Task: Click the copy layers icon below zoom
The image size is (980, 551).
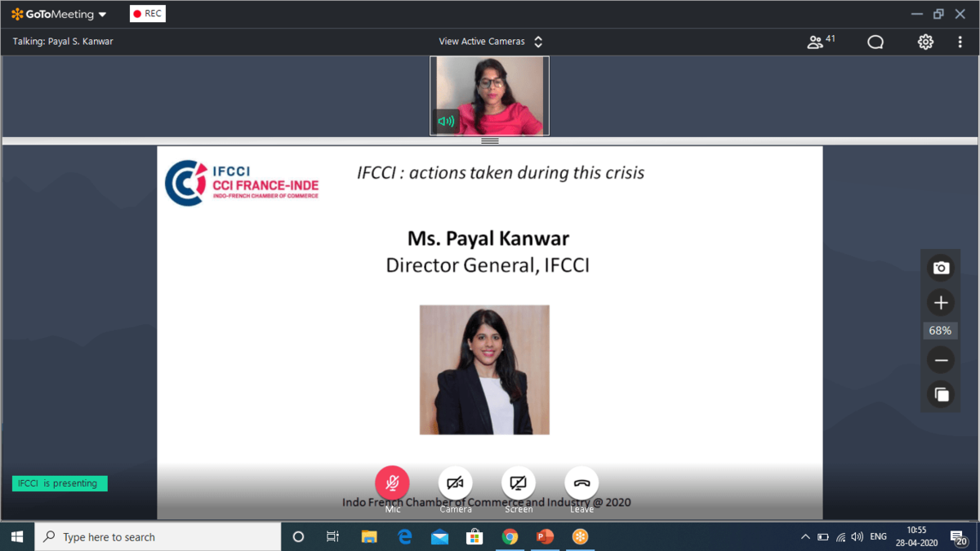Action: pyautogui.click(x=941, y=394)
